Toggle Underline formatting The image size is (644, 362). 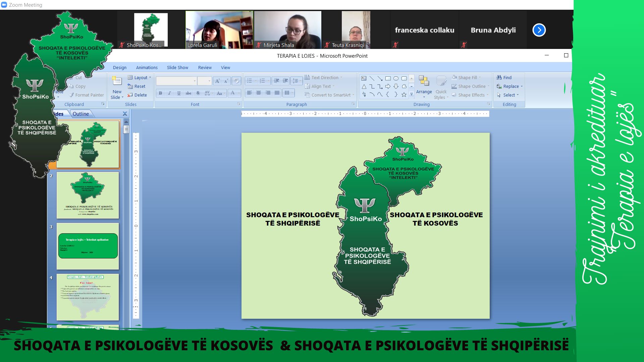tap(179, 93)
